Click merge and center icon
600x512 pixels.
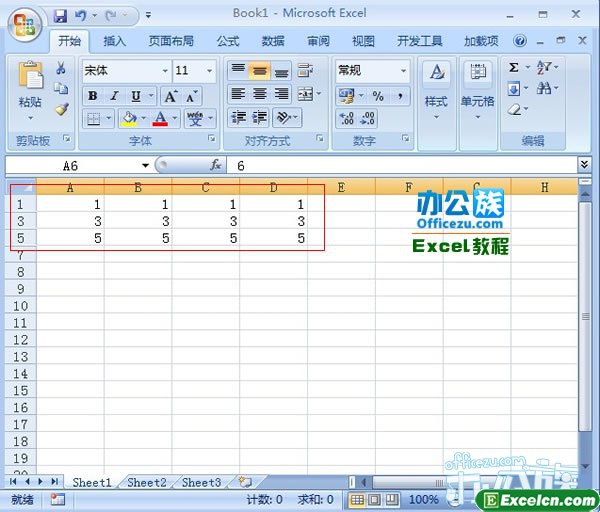click(305, 94)
